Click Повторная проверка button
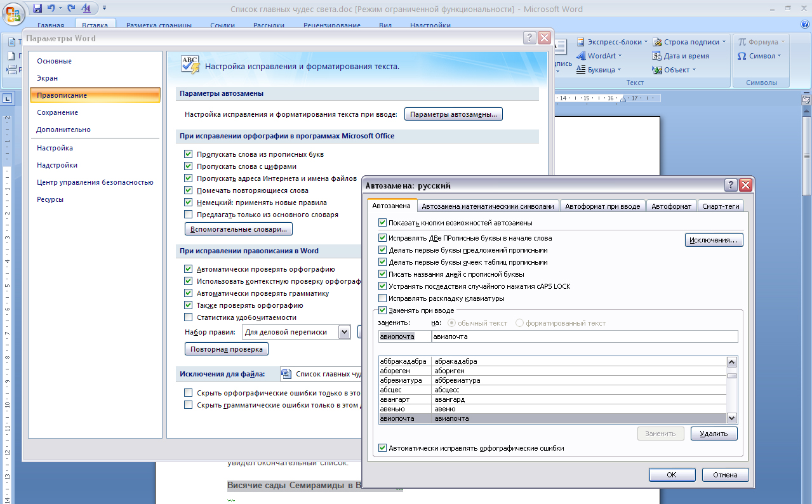This screenshot has width=812, height=504. tap(227, 349)
